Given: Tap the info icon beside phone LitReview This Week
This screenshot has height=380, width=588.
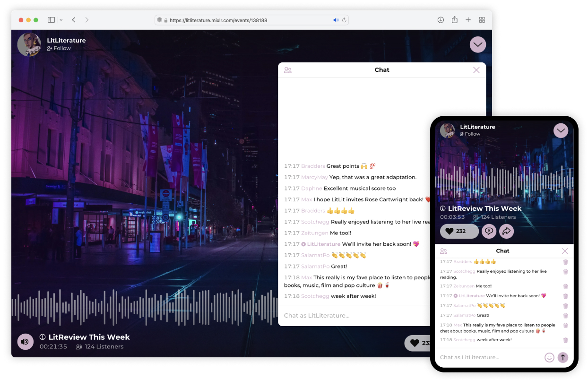Looking at the screenshot, I should 443,208.
